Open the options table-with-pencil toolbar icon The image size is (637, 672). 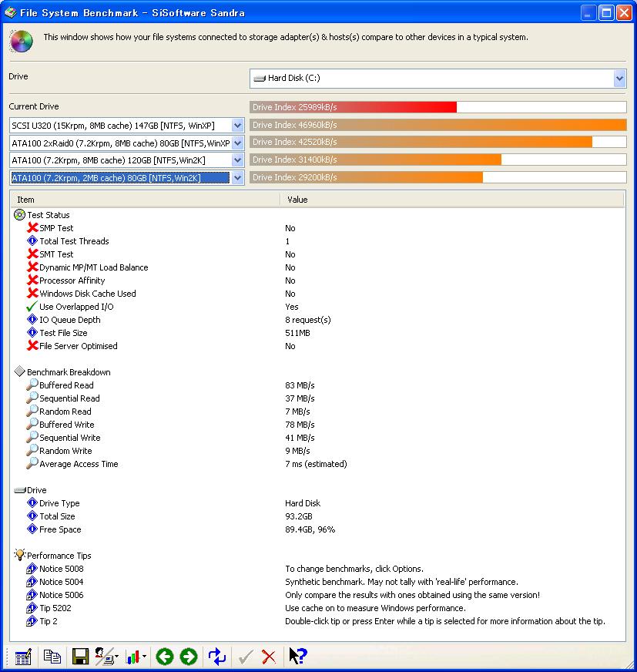(x=23, y=656)
